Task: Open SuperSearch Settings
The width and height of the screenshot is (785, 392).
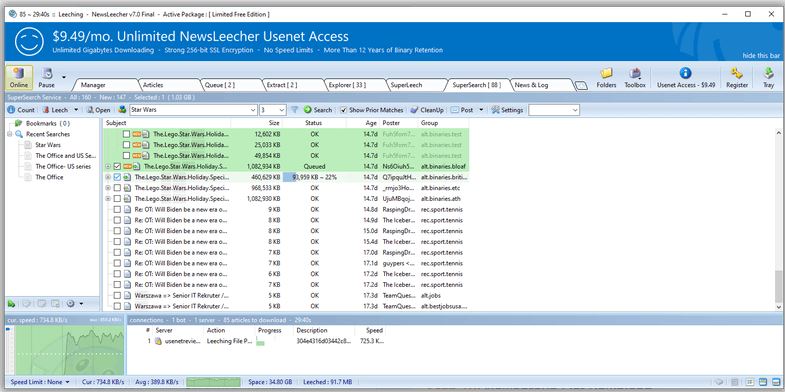Action: pyautogui.click(x=507, y=110)
